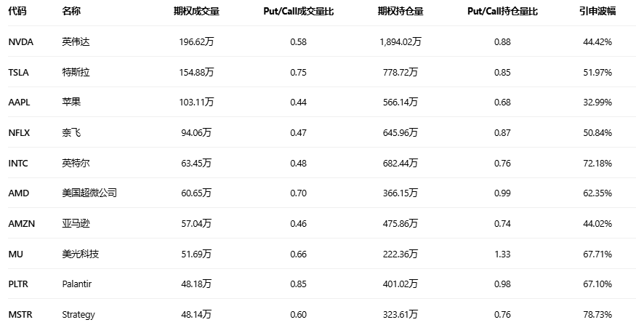Click the PLTR ticker code

coord(18,284)
